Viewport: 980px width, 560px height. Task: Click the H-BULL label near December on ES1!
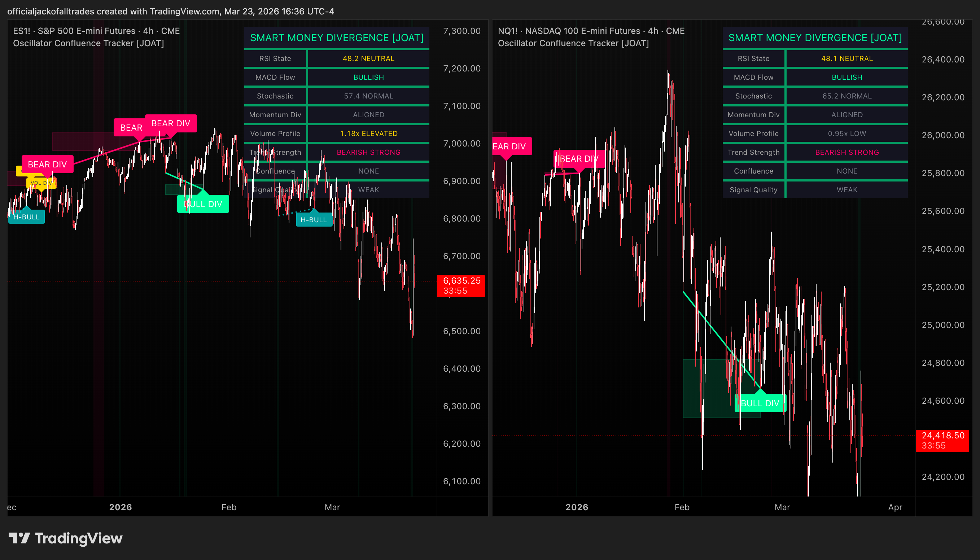[x=27, y=217]
